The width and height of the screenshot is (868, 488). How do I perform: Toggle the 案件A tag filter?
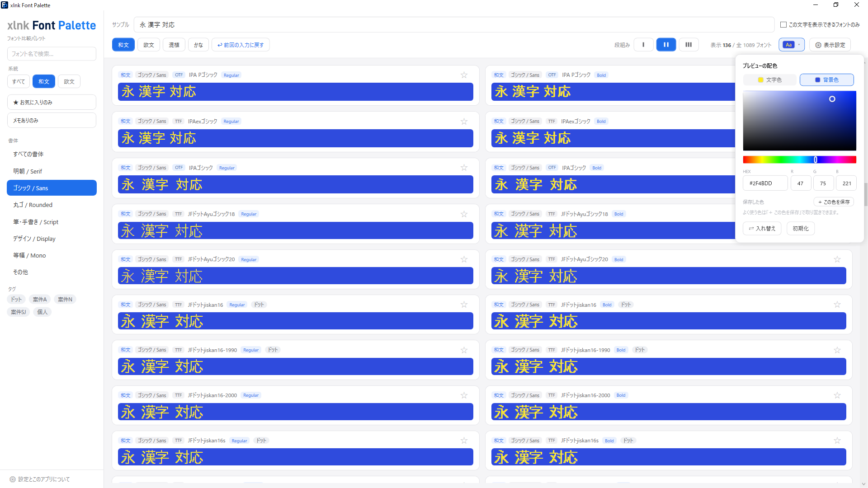tap(40, 300)
